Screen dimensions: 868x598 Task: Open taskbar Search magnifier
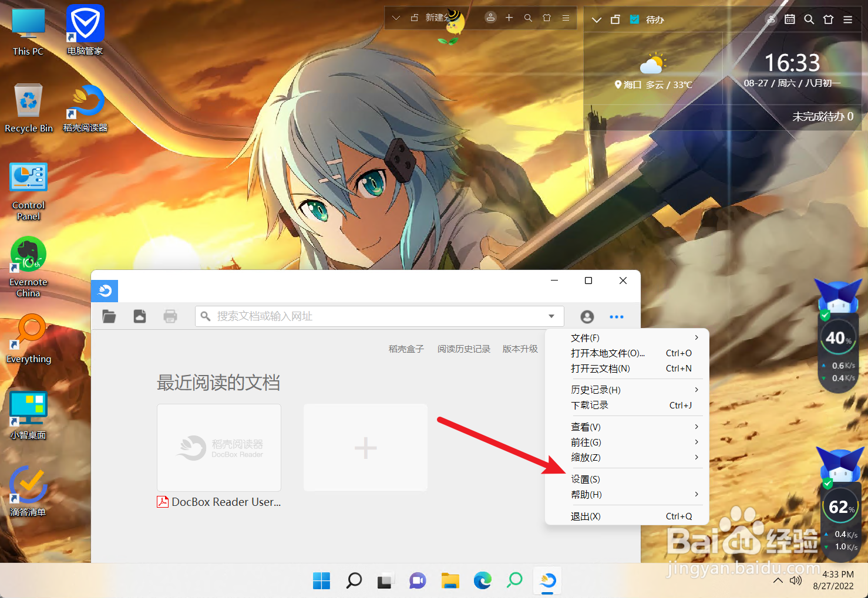coord(354,580)
